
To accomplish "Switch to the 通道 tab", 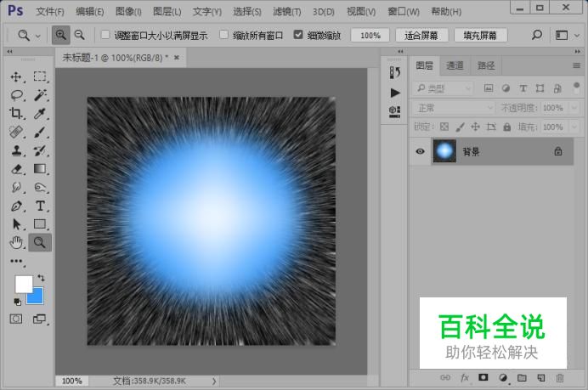I will pos(455,65).
